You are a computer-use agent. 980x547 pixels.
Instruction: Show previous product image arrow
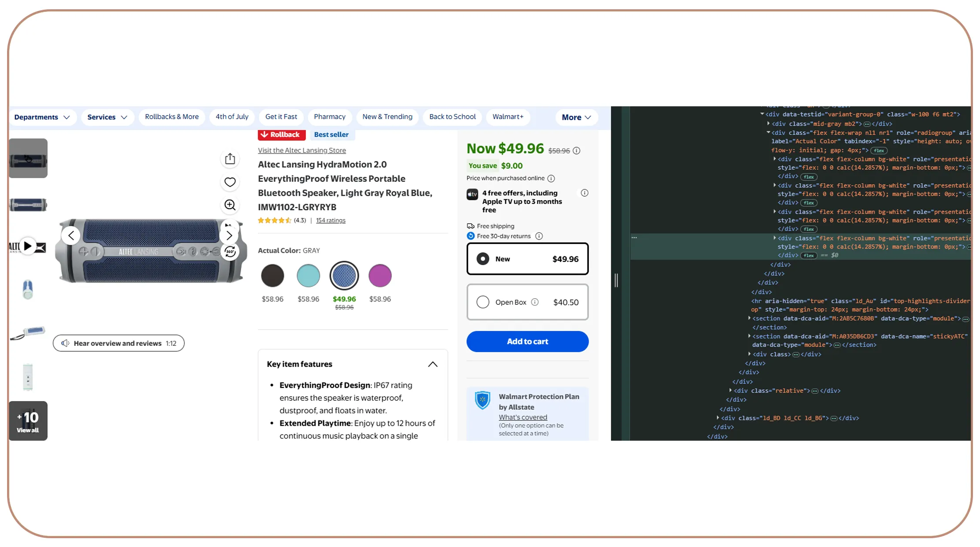(x=71, y=236)
